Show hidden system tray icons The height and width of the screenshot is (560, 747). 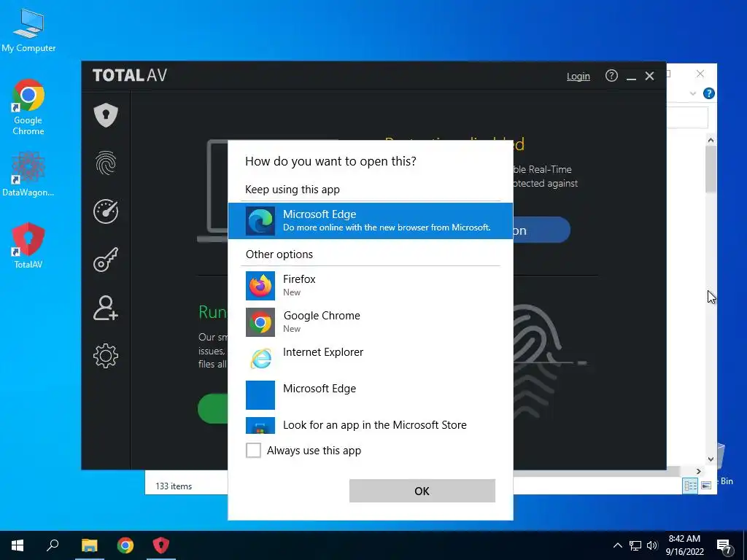click(617, 545)
